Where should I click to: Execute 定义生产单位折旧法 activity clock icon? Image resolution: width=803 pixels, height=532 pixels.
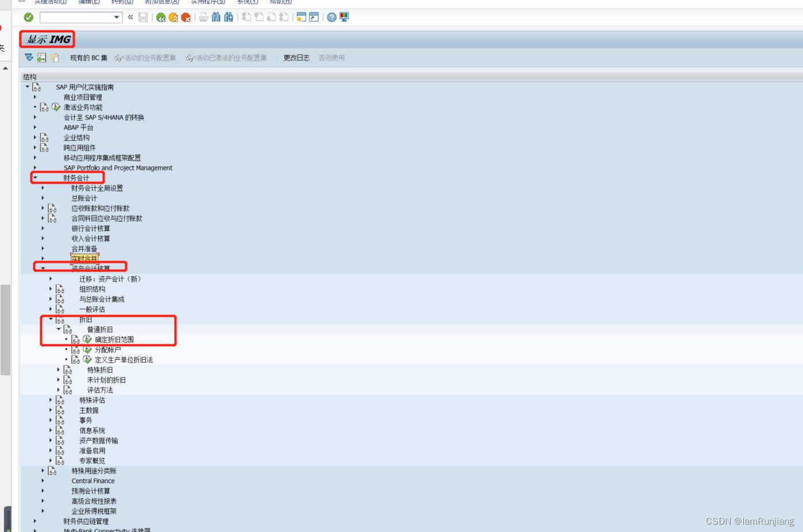[x=87, y=360]
